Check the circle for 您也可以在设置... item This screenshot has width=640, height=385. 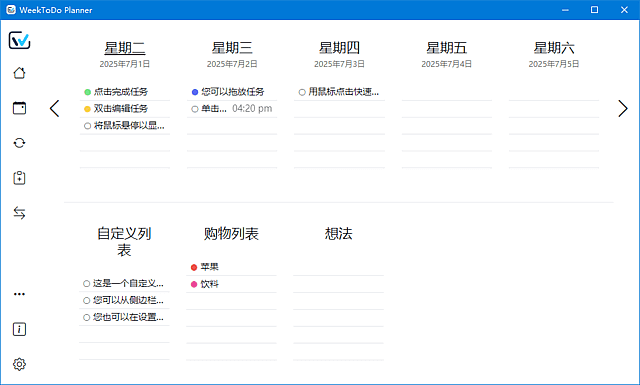[x=87, y=317]
